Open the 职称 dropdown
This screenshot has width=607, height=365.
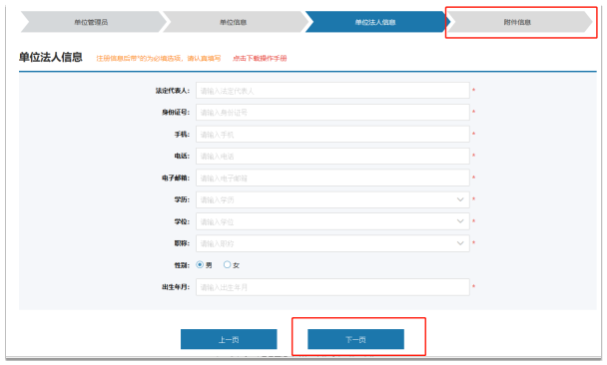pos(333,243)
